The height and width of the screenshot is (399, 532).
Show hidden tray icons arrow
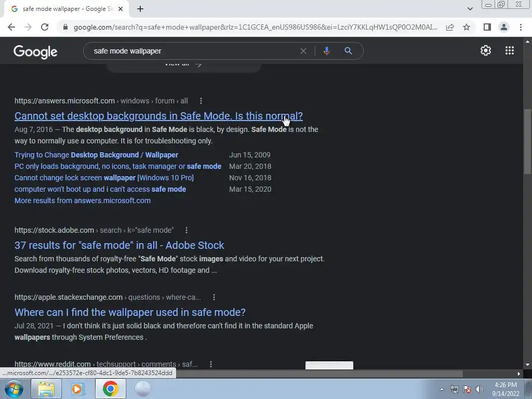[x=442, y=389]
